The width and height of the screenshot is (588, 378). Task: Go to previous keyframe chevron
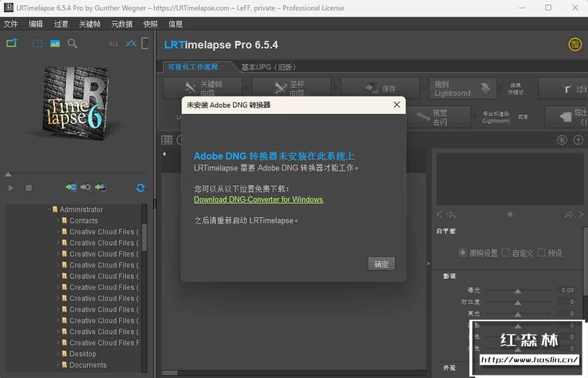439,214
